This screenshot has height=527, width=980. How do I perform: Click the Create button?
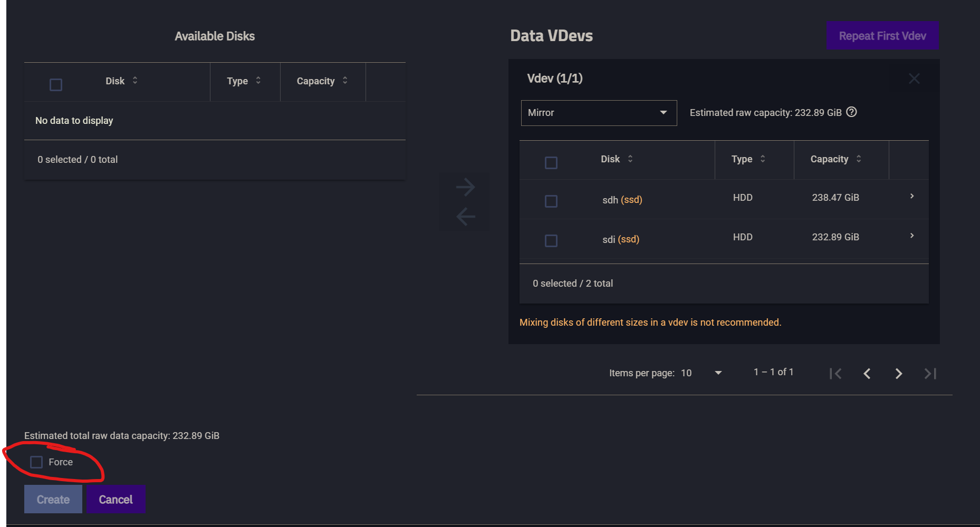[53, 499]
